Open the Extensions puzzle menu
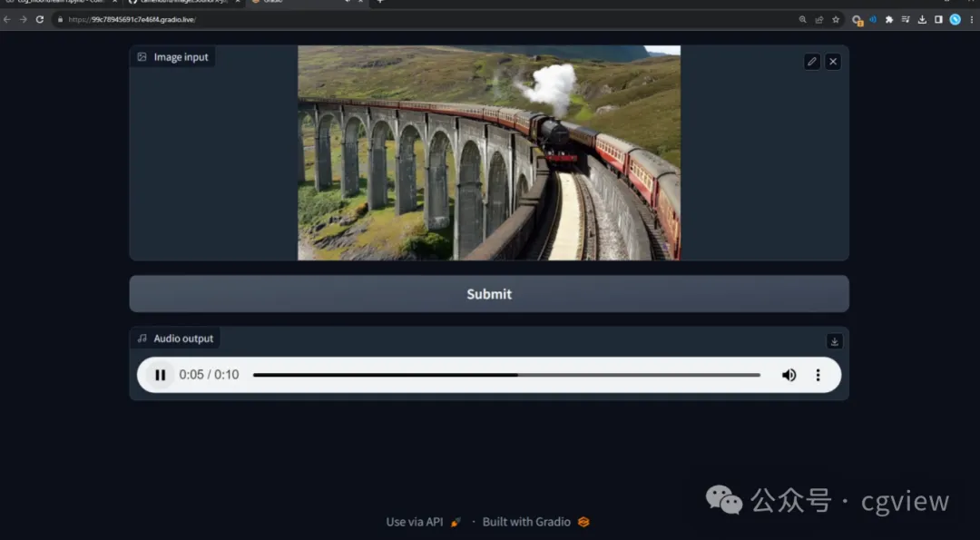Screen dimensions: 980x540 point(889,19)
